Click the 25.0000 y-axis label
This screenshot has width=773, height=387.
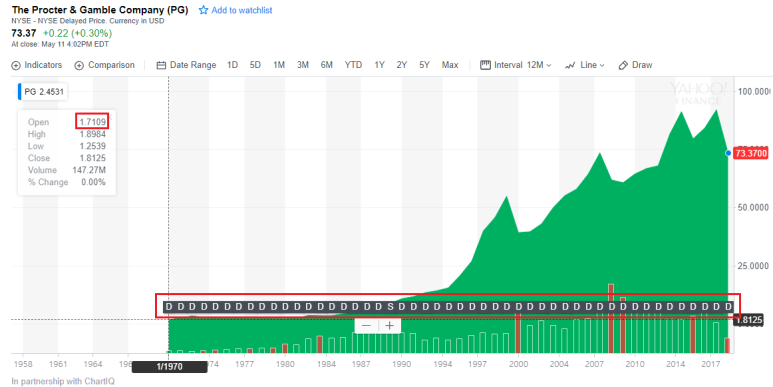[x=753, y=266]
